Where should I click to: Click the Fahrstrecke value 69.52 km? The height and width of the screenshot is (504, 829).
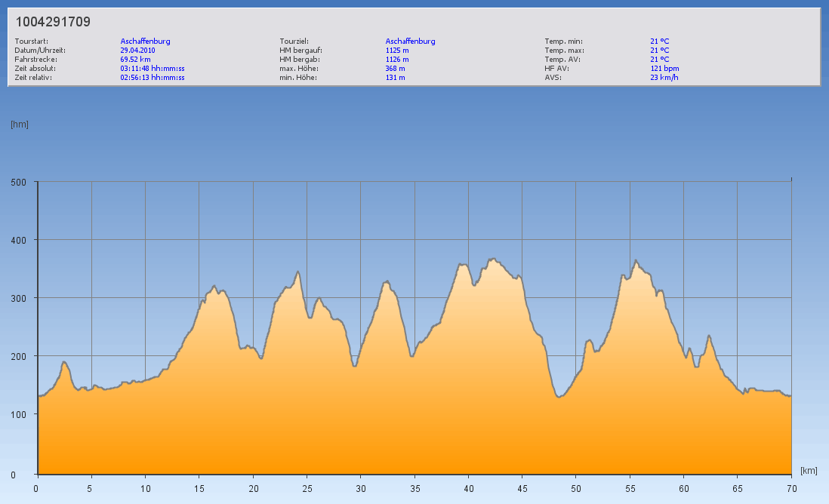(x=136, y=60)
